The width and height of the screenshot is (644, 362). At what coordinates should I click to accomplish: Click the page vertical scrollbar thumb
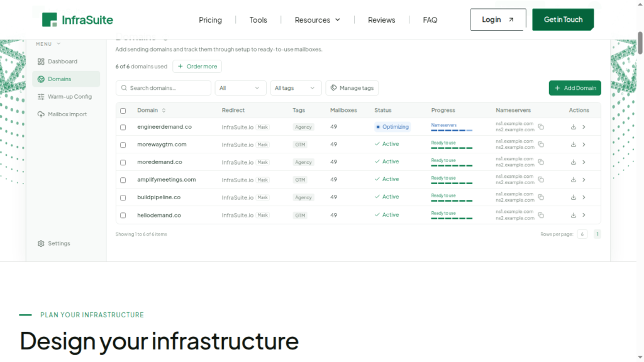coord(640,43)
